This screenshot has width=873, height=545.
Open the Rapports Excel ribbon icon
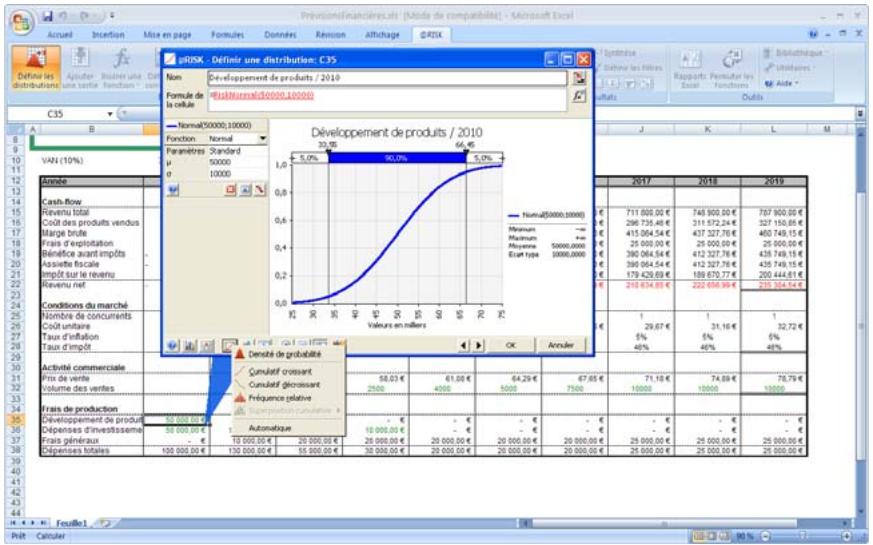pos(689,67)
